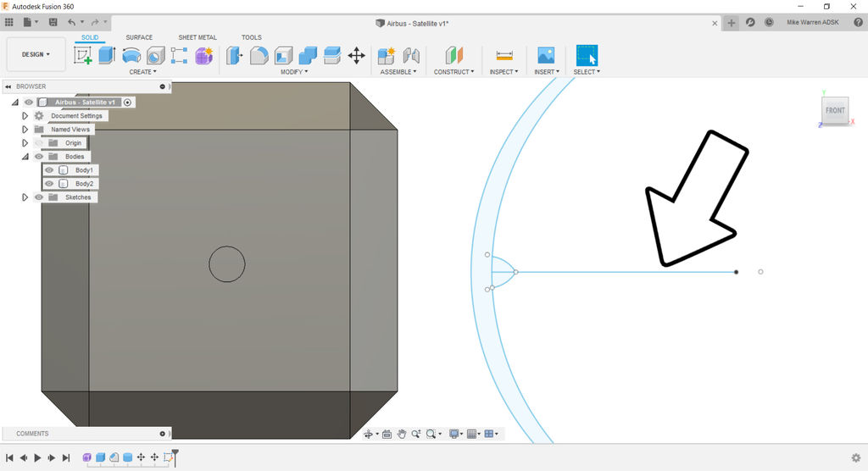This screenshot has height=471, width=868.
Task: Expand the Sketches folder
Action: click(x=25, y=197)
